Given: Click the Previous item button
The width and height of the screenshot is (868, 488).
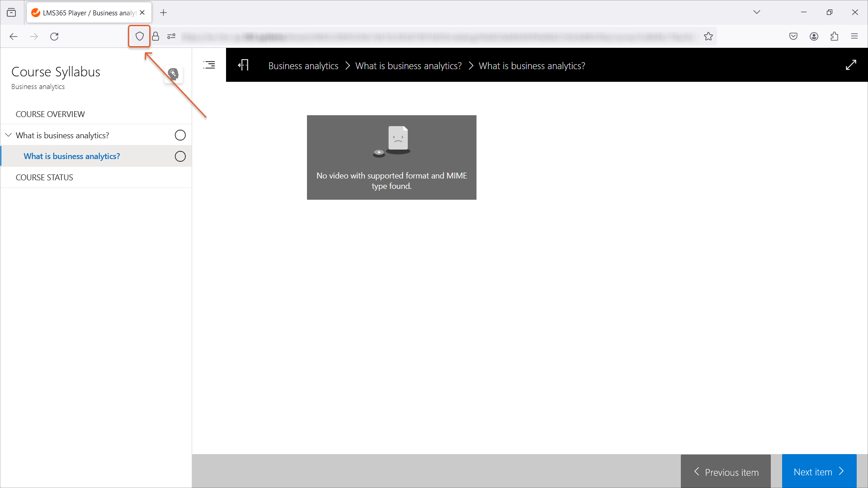Looking at the screenshot, I should coord(726,472).
